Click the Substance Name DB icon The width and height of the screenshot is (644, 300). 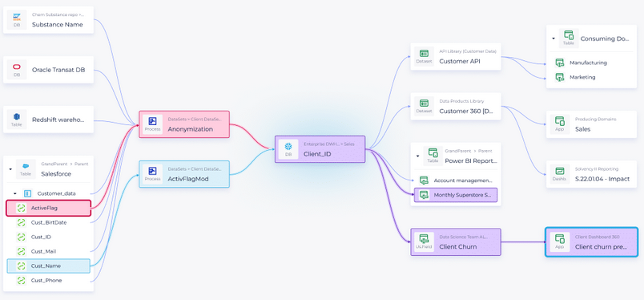coord(17,18)
